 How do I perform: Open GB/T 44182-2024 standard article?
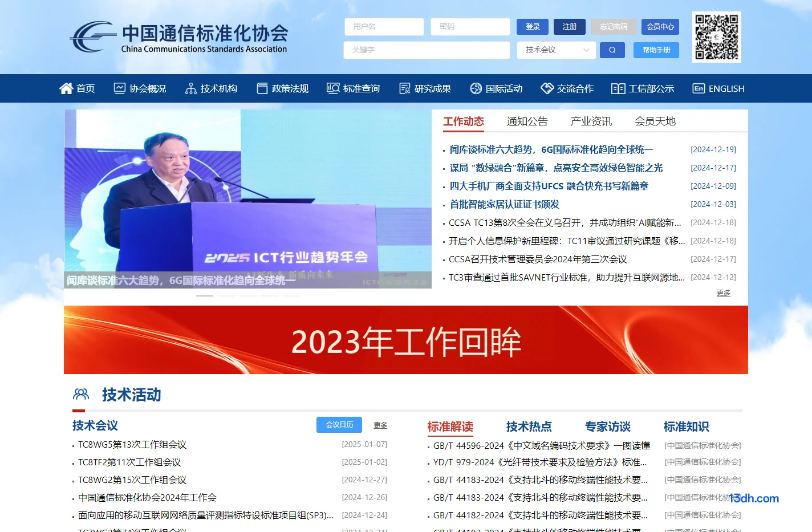tap(541, 515)
